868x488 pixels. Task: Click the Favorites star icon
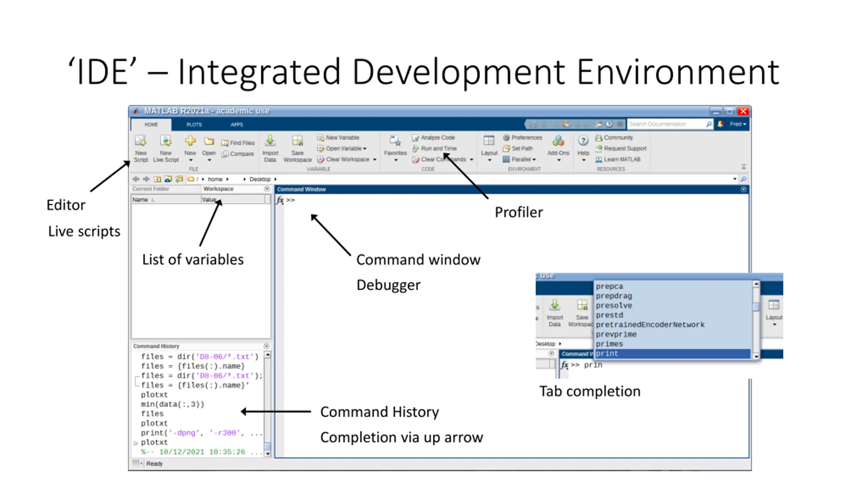[395, 141]
